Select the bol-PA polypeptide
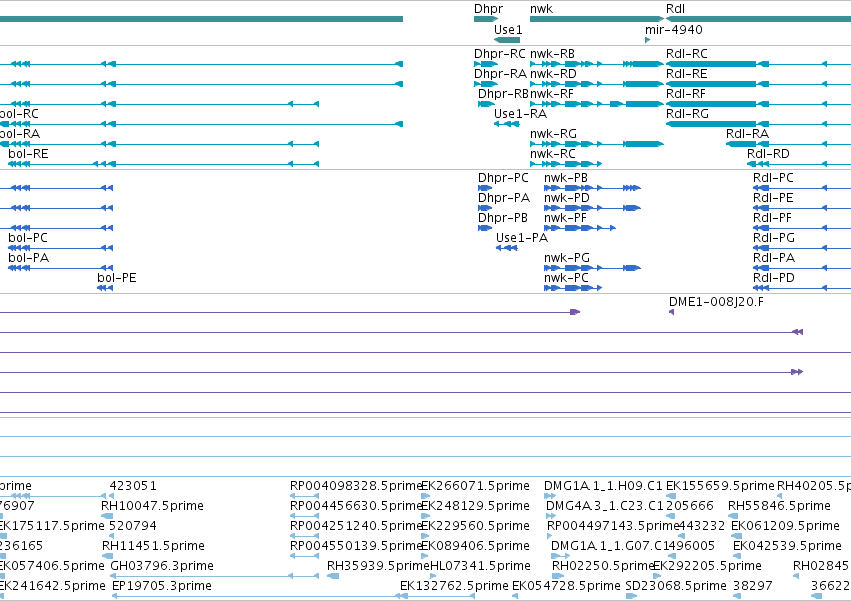Viewport: 851px width, 601px height. 60,268
